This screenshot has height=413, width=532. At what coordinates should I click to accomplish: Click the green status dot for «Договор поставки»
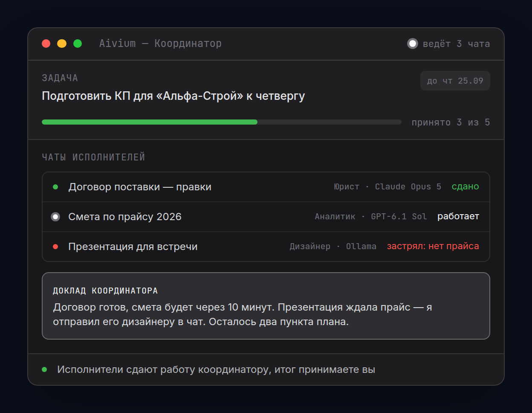point(55,187)
